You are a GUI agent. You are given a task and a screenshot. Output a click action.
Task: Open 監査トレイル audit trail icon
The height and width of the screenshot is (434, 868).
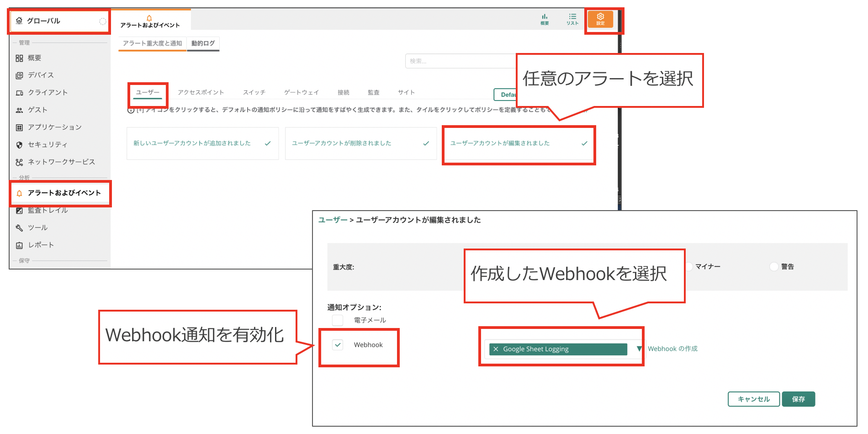tap(19, 211)
